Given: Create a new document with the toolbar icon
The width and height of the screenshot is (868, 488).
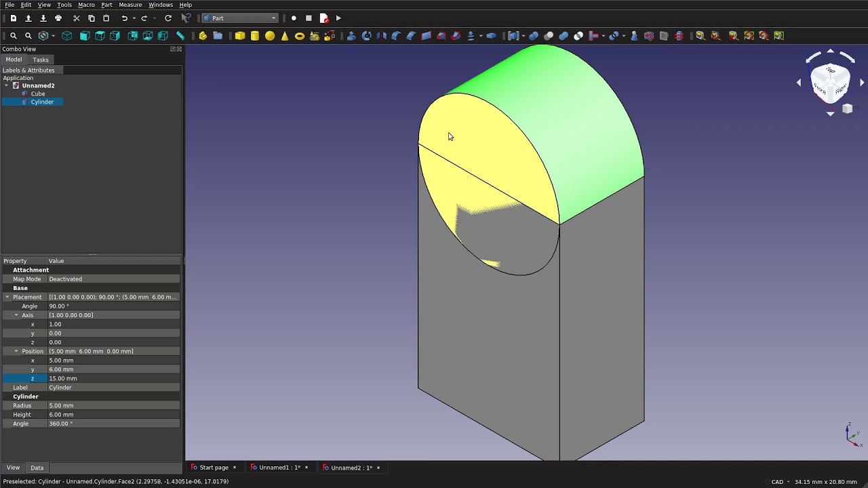Looking at the screenshot, I should click(13, 18).
